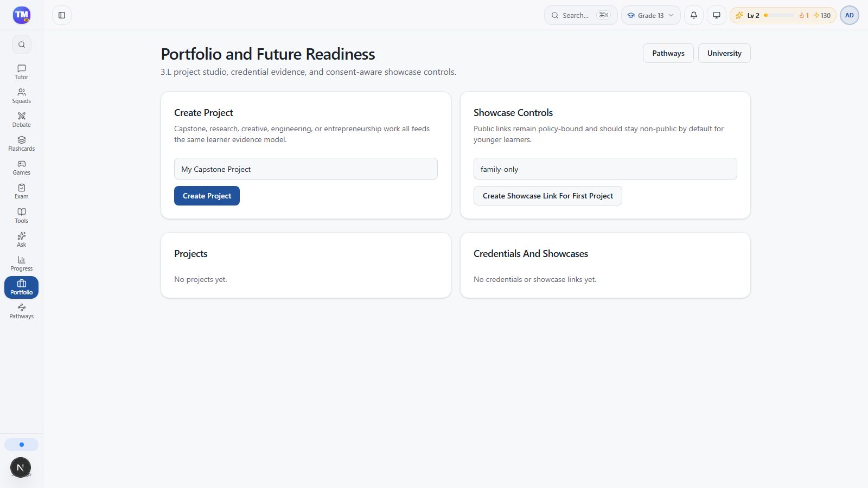Click the streak flame counter
Image resolution: width=868 pixels, height=488 pixels.
804,15
